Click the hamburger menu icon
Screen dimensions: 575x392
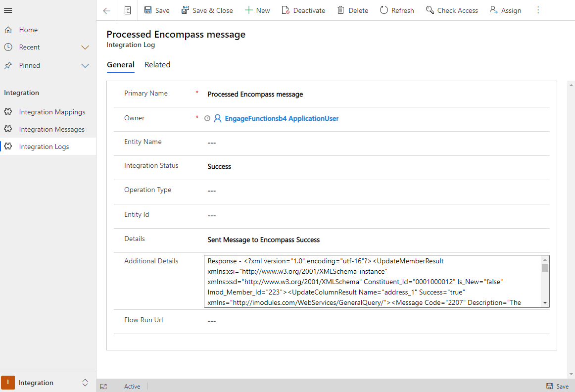click(x=8, y=10)
